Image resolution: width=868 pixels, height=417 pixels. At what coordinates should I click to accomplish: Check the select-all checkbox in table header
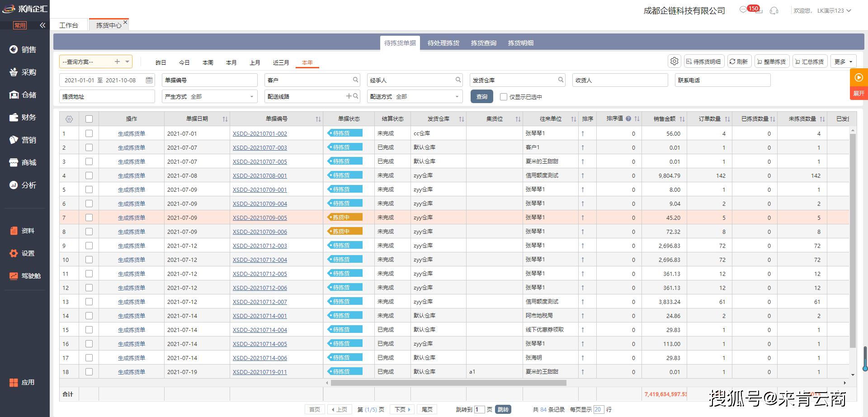tap(89, 118)
